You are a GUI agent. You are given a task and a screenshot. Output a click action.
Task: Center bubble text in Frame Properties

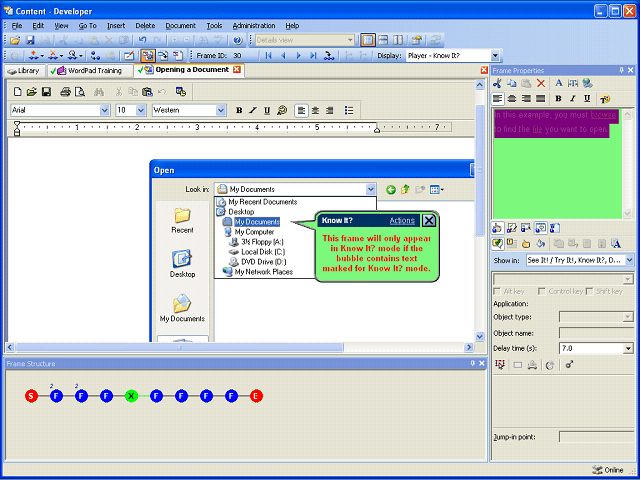point(511,99)
